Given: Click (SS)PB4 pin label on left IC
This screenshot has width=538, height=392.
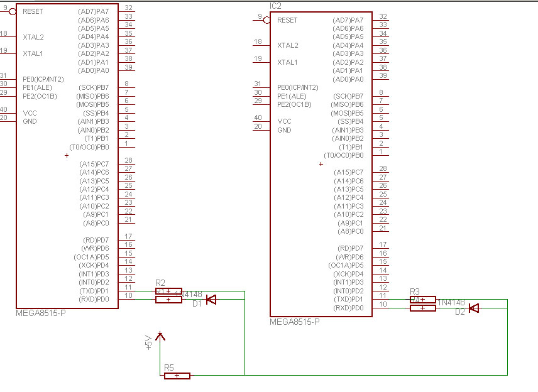Looking at the screenshot, I should coord(96,113).
